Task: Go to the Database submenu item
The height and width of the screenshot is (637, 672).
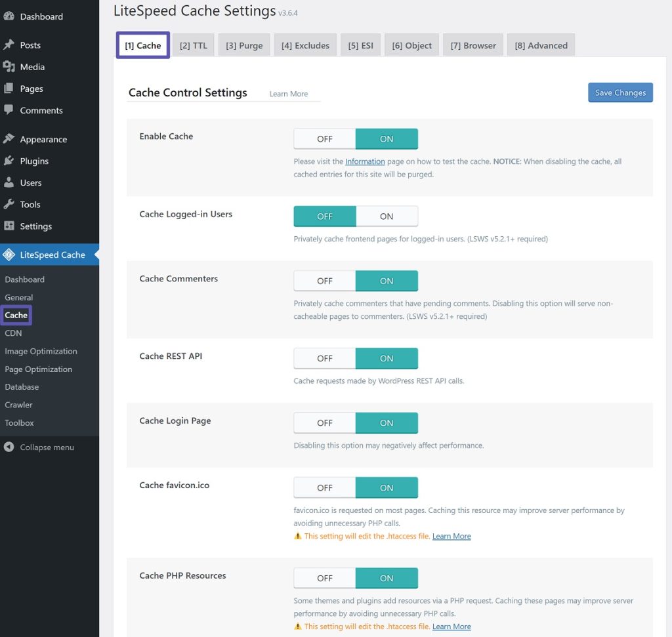Action: (22, 387)
